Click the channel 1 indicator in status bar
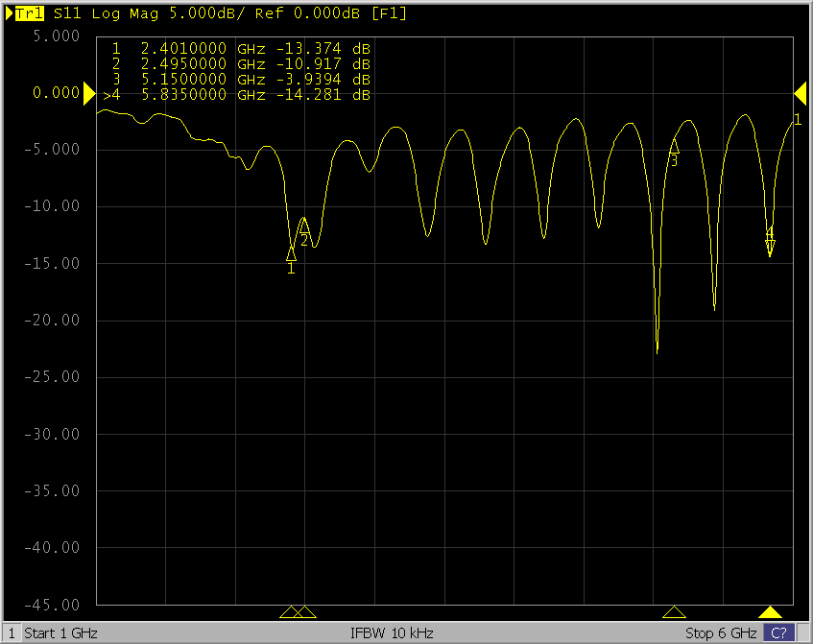 click(x=10, y=633)
